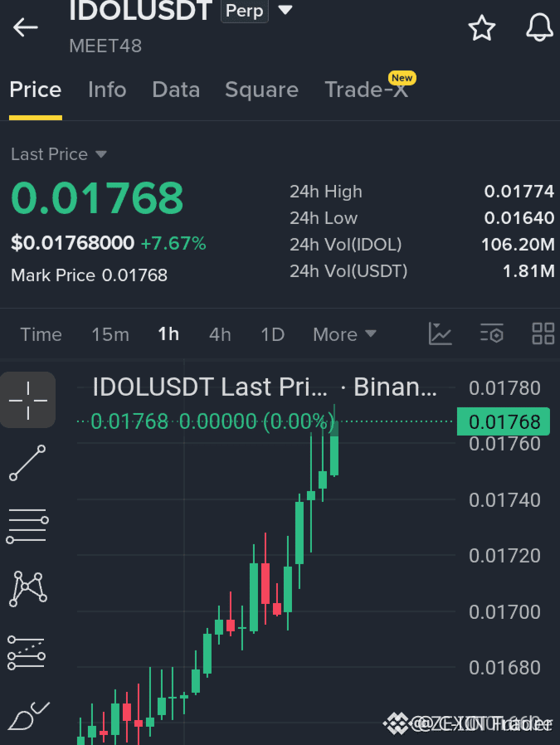This screenshot has width=560, height=745.
Task: Select the forecast measurement lines tool
Action: tap(27, 652)
